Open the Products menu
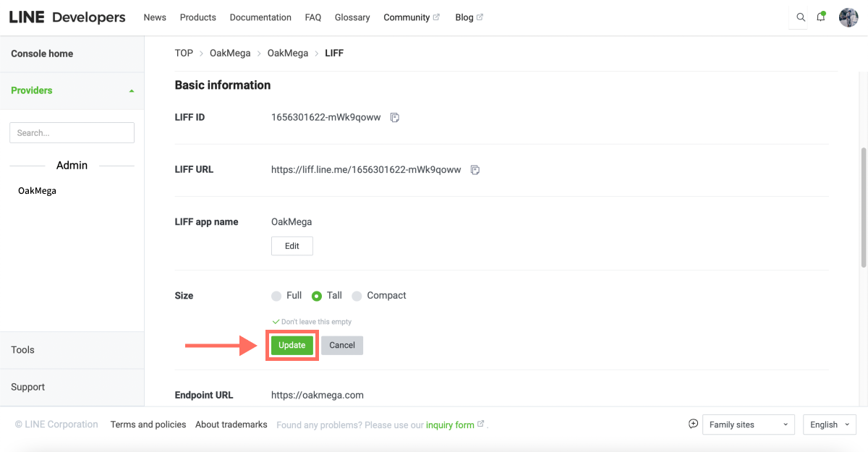The height and width of the screenshot is (452, 868). 198,17
